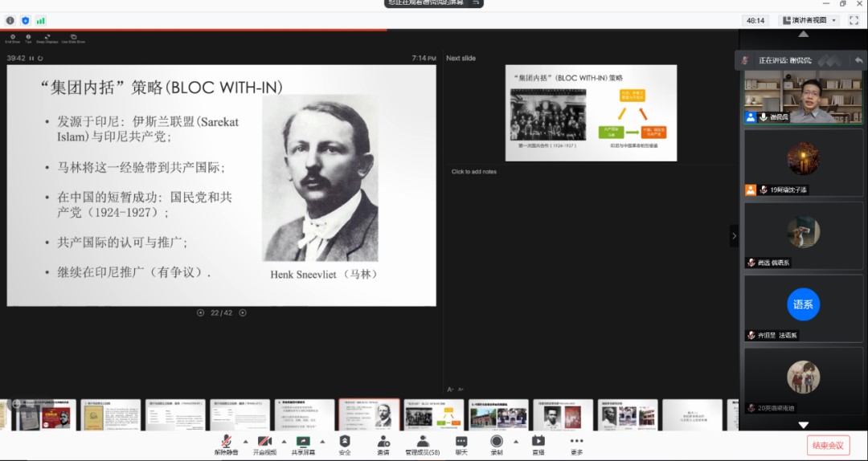Open the Chat panel
Image resolution: width=868 pixels, height=461 pixels.
(x=461, y=442)
